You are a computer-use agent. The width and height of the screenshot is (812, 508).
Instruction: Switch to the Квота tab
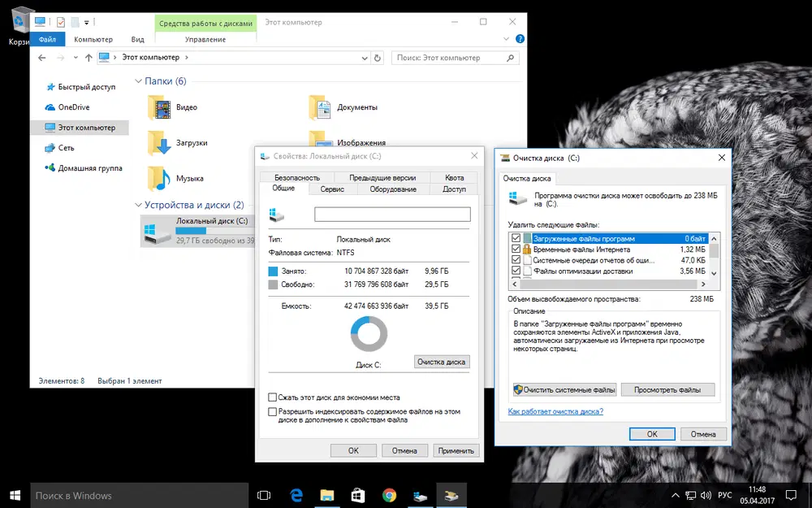[454, 177]
